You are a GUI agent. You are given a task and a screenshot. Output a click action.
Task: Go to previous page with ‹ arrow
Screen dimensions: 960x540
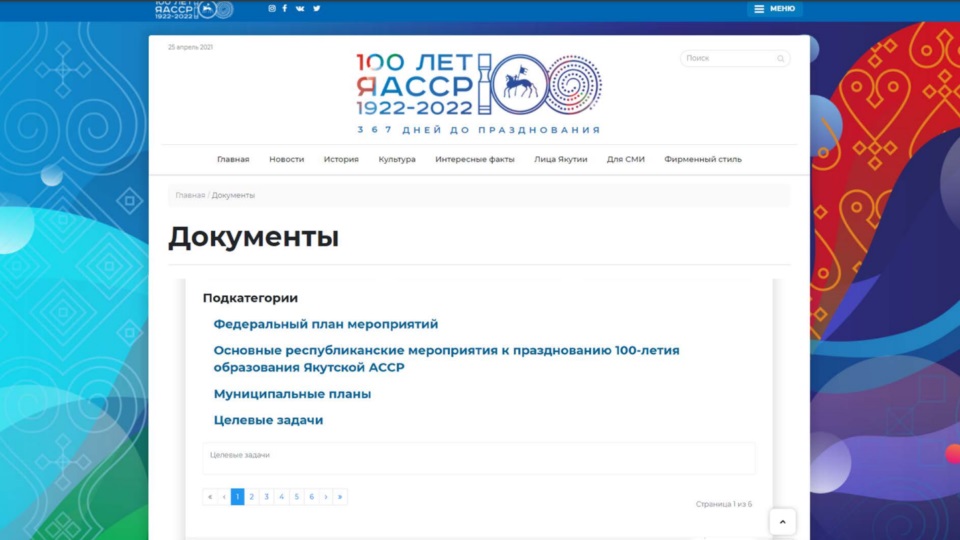click(x=224, y=497)
